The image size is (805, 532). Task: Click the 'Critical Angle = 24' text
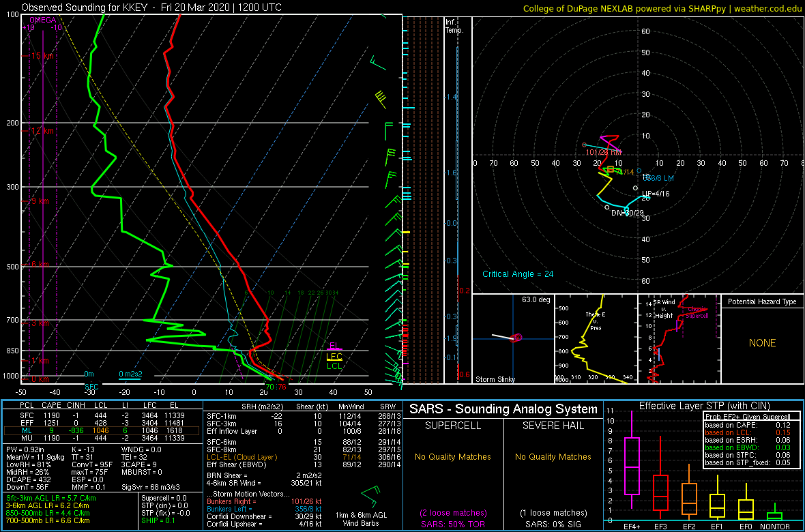click(x=518, y=274)
